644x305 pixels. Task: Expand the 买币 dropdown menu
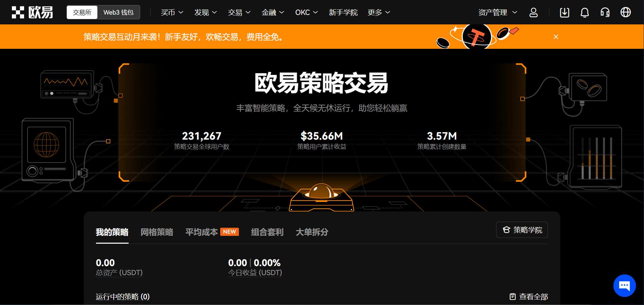pos(172,13)
